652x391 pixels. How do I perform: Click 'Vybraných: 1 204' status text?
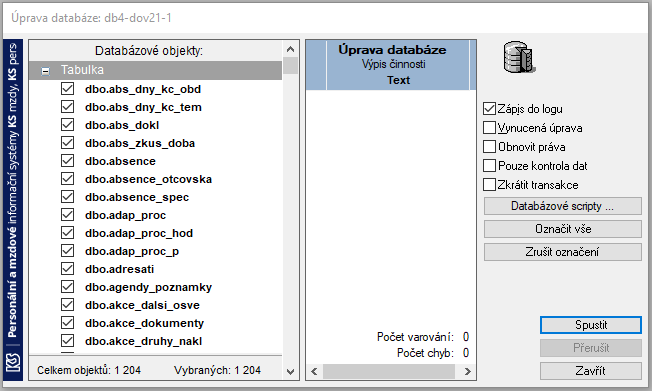[217, 370]
